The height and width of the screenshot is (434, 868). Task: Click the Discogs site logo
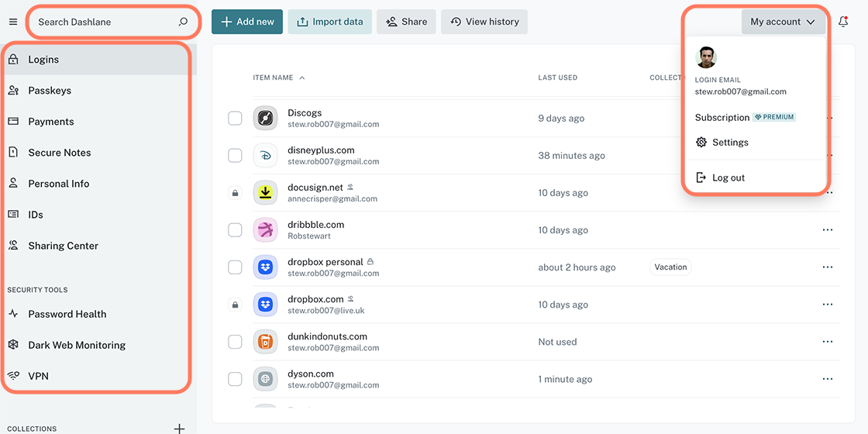(x=265, y=119)
